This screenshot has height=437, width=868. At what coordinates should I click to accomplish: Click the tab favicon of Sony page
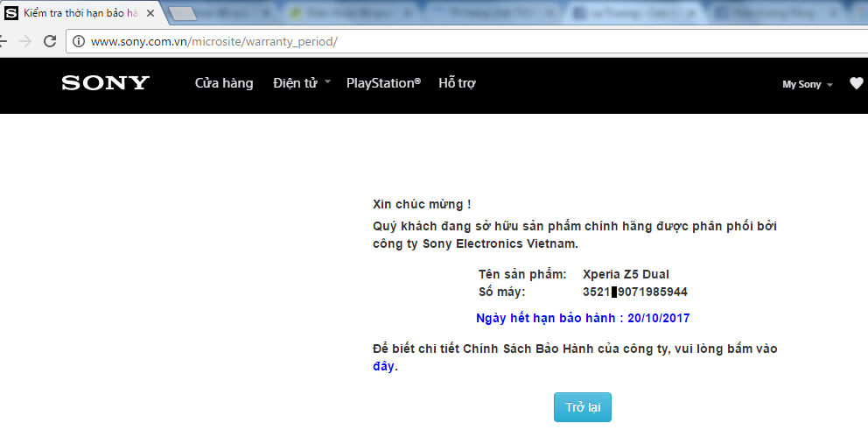(x=11, y=13)
